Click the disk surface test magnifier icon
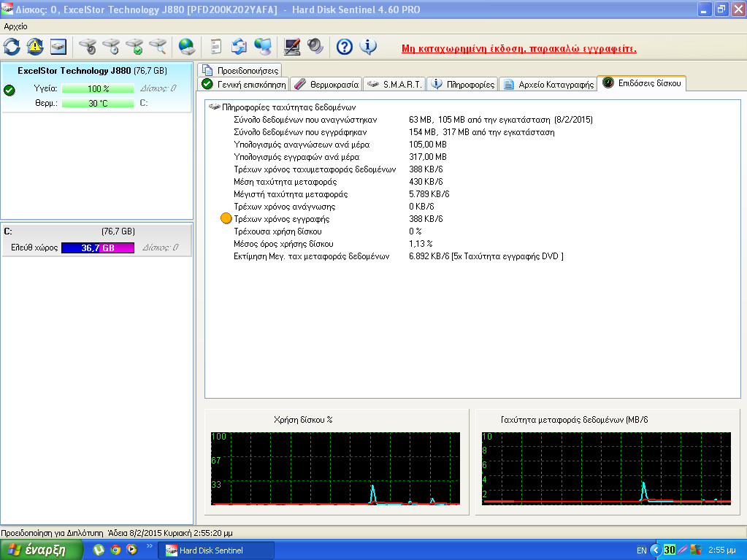Screen dimensions: 747x560 [x=158, y=47]
